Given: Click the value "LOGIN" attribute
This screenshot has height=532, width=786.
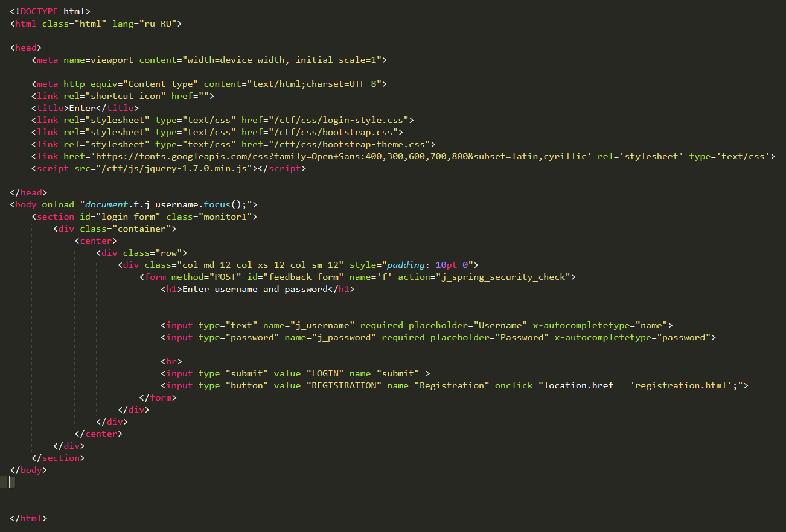Looking at the screenshot, I should point(309,373).
